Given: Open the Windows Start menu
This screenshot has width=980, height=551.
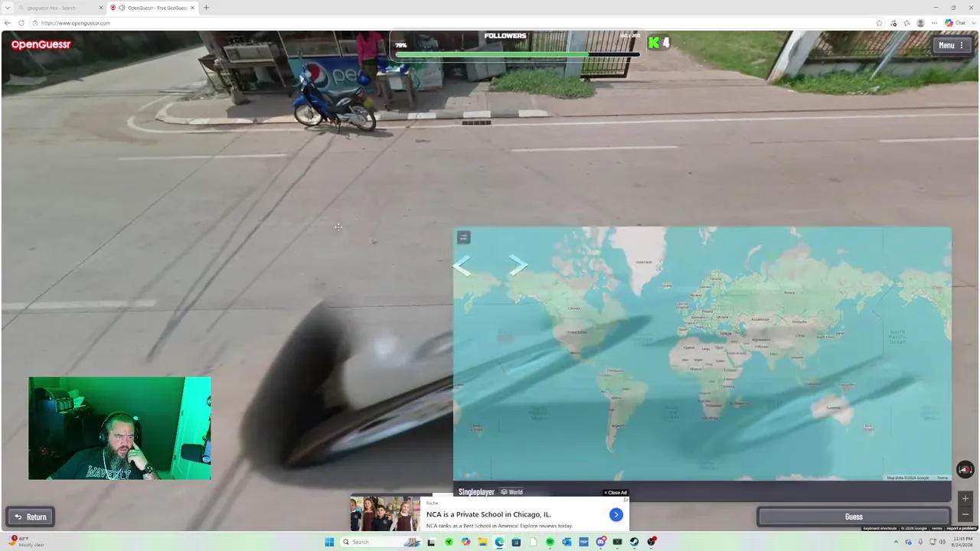Looking at the screenshot, I should [329, 542].
